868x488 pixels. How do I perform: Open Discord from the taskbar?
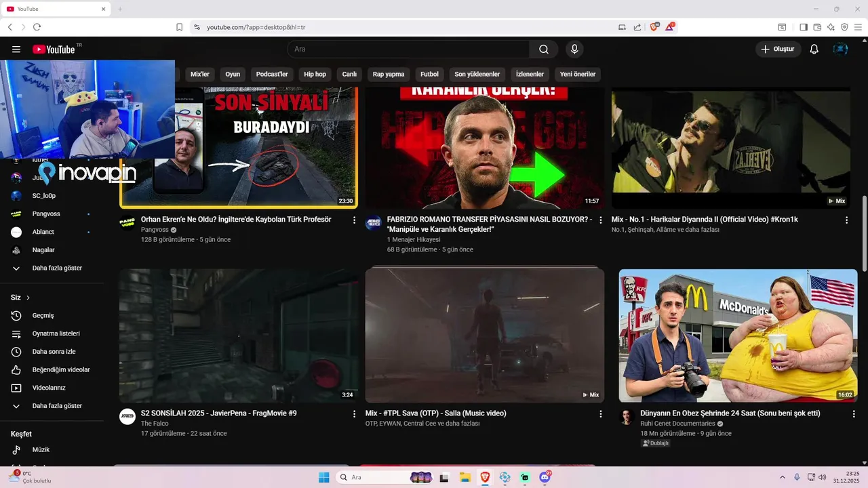[545, 477]
